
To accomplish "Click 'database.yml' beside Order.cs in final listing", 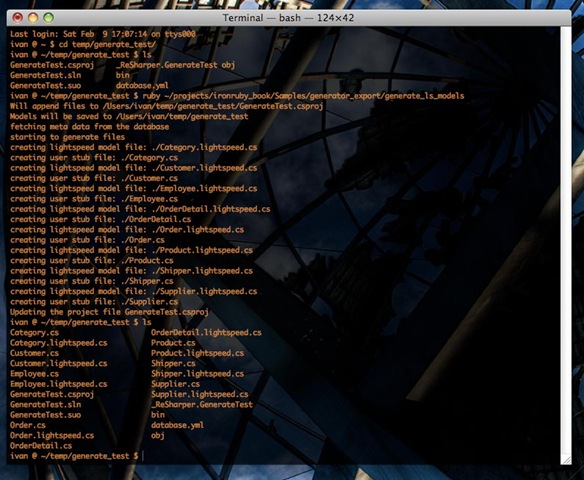I will pyautogui.click(x=178, y=425).
